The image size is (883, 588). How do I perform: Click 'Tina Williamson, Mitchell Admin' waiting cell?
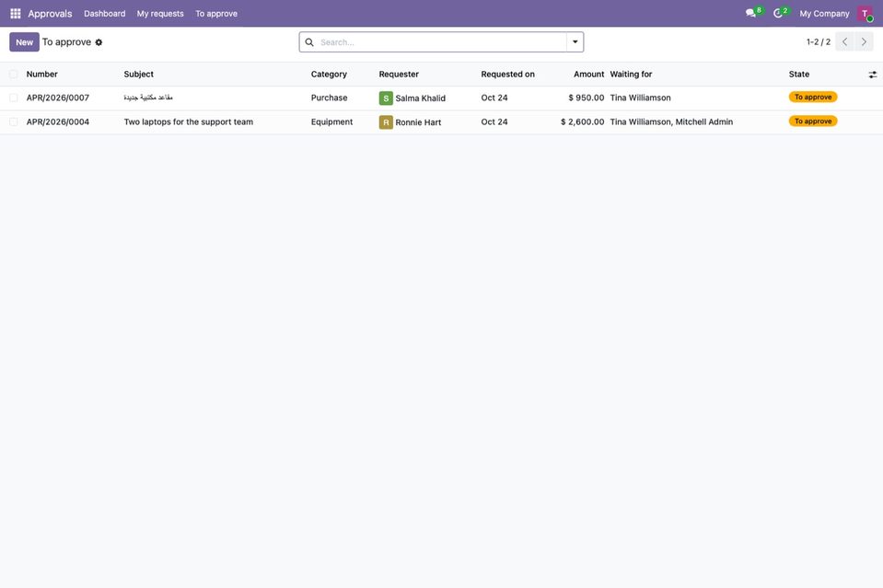[x=671, y=122]
